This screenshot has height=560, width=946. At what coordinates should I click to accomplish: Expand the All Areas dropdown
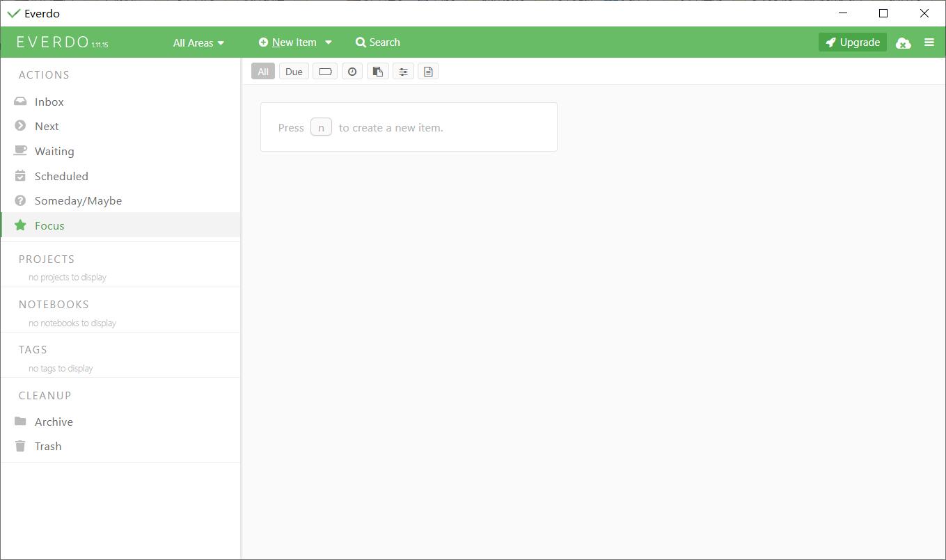click(x=198, y=42)
